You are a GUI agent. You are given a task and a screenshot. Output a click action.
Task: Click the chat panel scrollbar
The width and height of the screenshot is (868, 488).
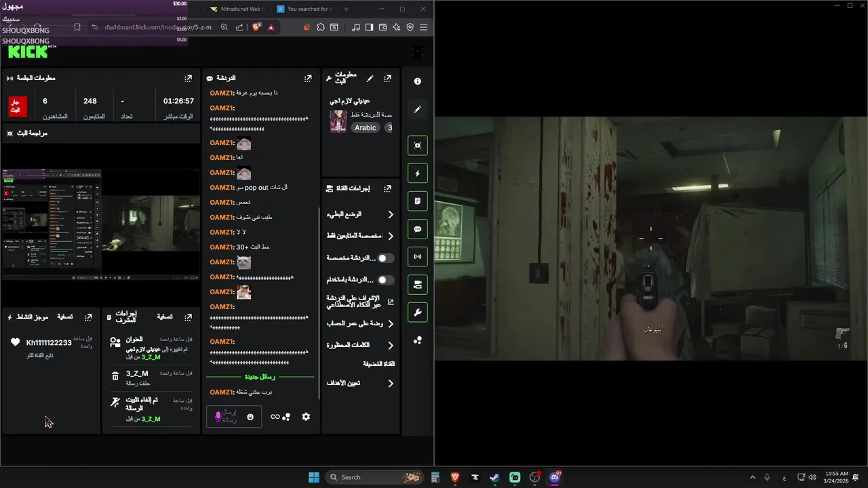pos(319,302)
